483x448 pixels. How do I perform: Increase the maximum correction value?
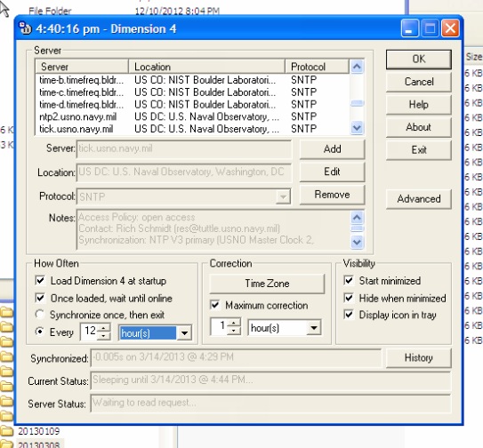click(x=234, y=323)
